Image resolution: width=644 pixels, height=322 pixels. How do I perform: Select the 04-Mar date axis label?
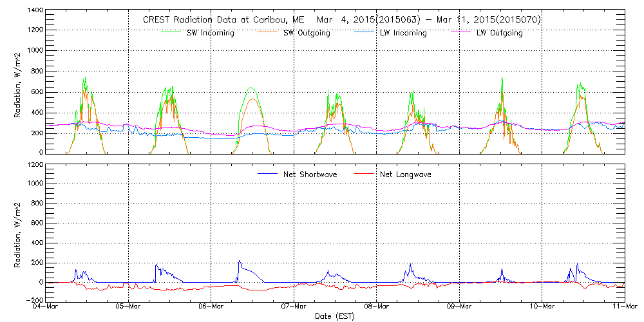[x=46, y=307]
